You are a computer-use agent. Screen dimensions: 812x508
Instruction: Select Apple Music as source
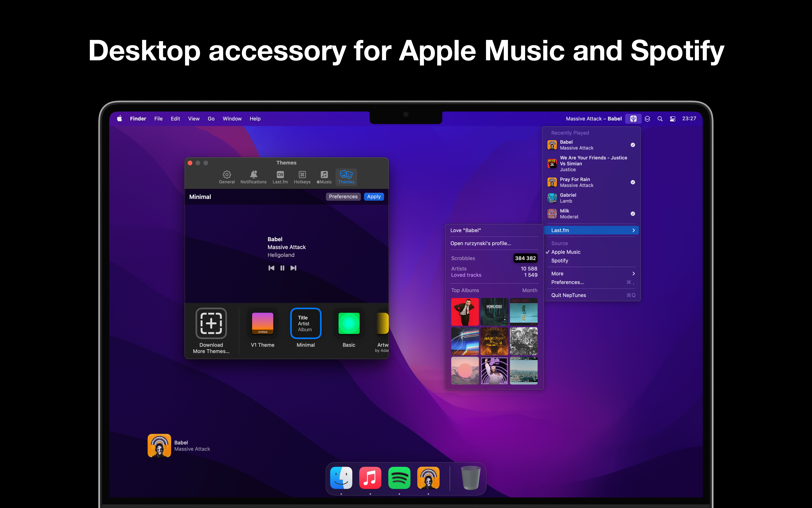coord(591,252)
